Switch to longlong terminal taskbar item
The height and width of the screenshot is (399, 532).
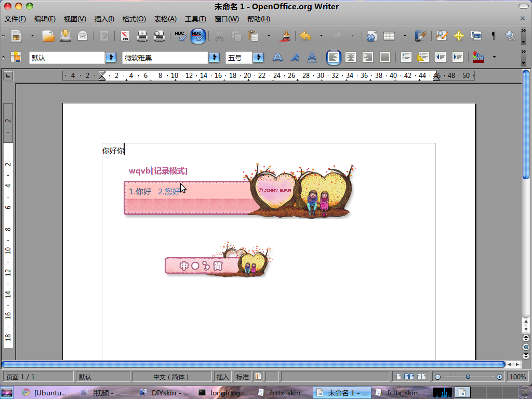point(222,393)
